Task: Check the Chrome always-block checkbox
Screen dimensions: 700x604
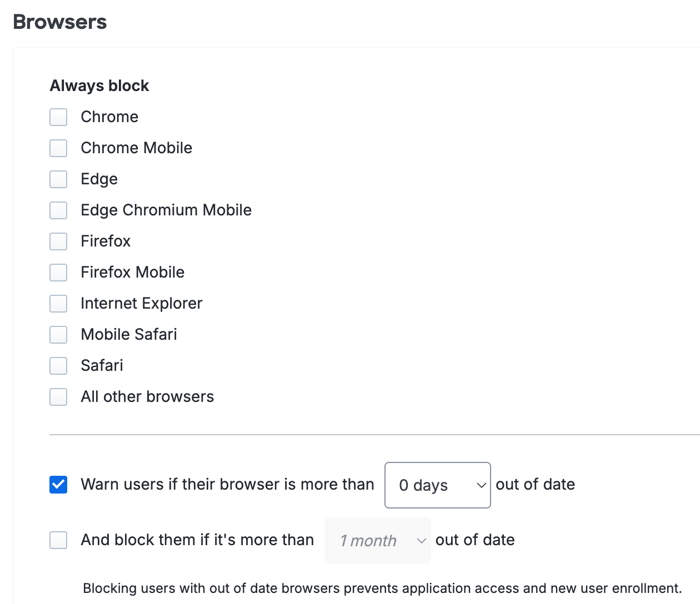Action: click(58, 117)
